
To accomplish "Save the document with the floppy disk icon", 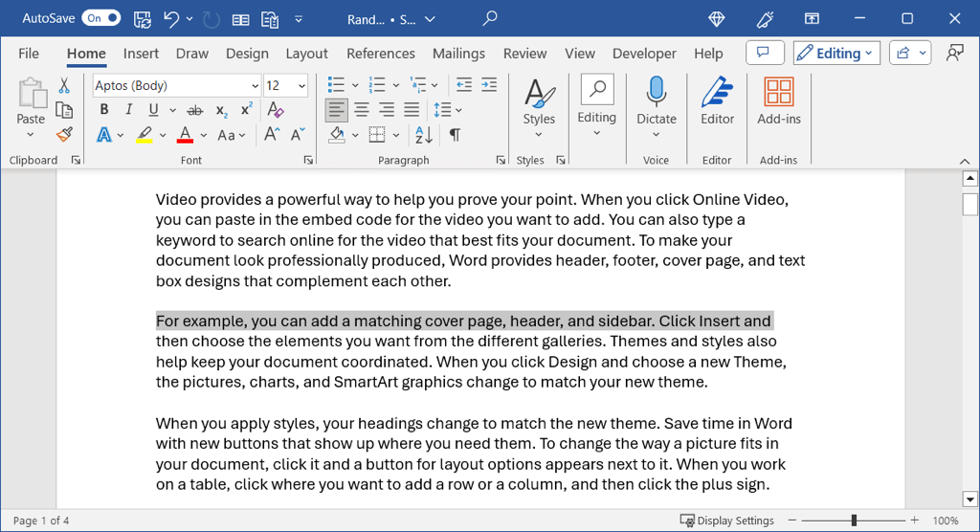I will point(142,18).
